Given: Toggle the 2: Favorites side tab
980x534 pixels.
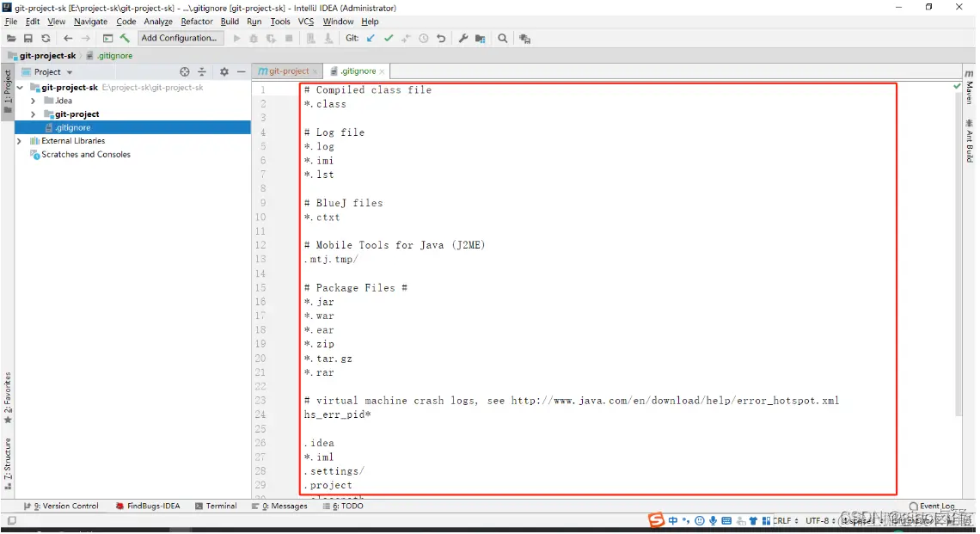Looking at the screenshot, I should pyautogui.click(x=8, y=398).
